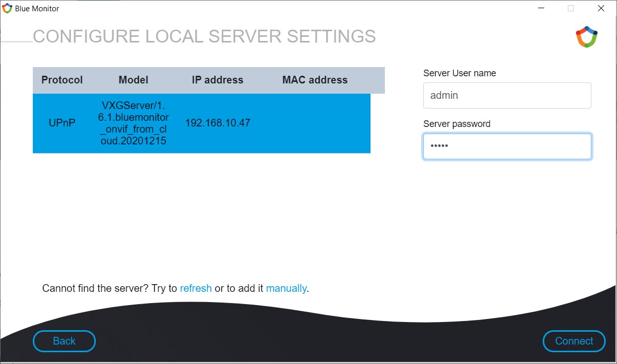Select the UPnP protocol cell
The image size is (617, 364).
[x=62, y=123]
